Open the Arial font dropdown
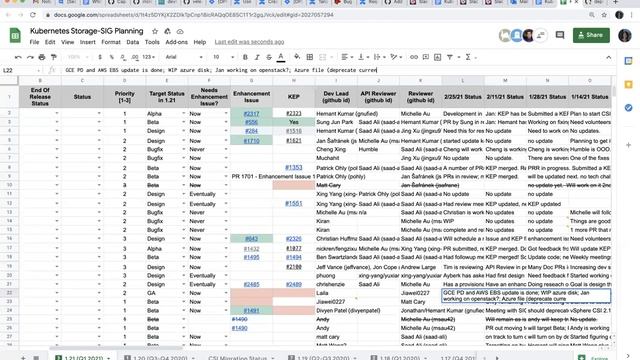Screen dimensions: 640x360 (184, 57)
